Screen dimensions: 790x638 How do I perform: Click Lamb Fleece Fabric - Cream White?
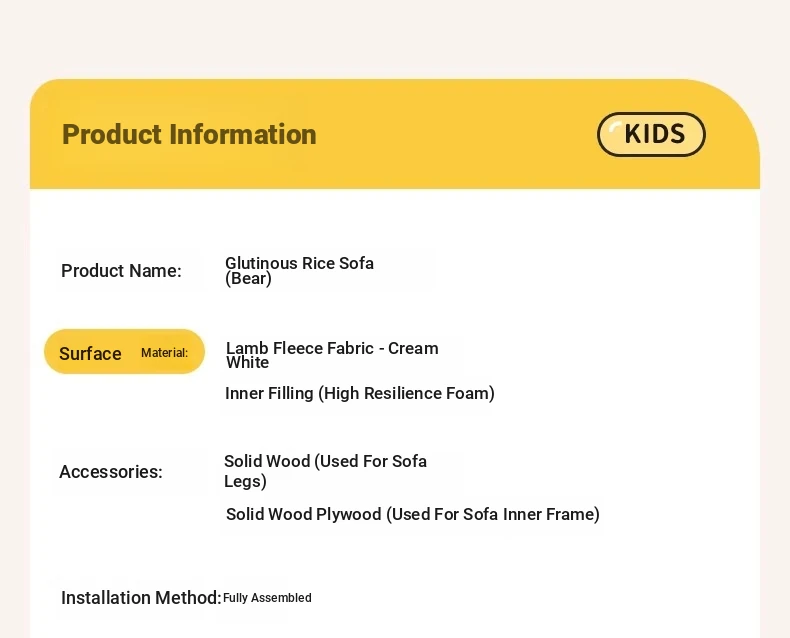pyautogui.click(x=332, y=355)
